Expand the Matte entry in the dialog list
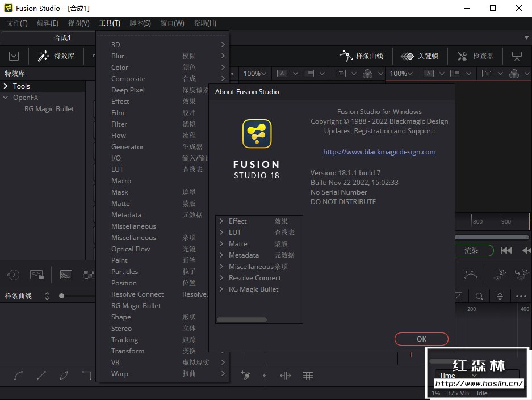532x400 pixels. tap(221, 244)
